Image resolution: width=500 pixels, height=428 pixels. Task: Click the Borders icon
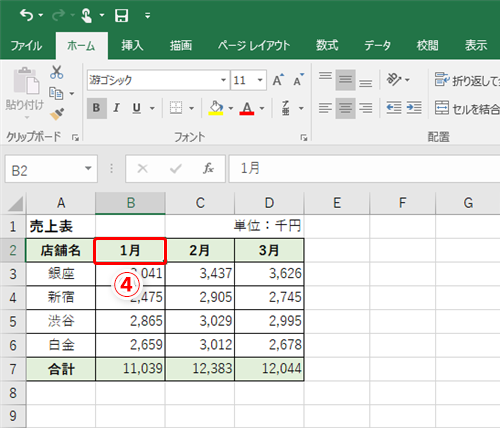pyautogui.click(x=176, y=108)
